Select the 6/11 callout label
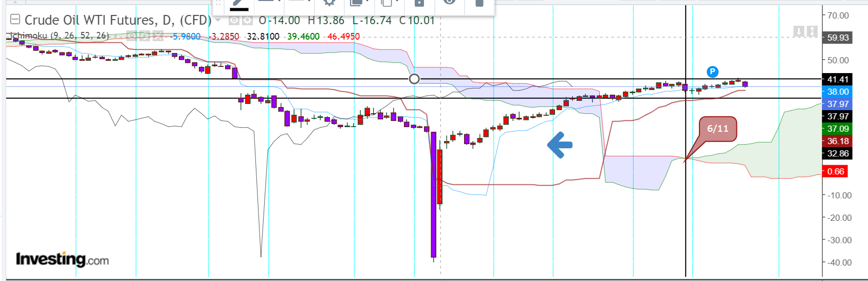 (718, 129)
